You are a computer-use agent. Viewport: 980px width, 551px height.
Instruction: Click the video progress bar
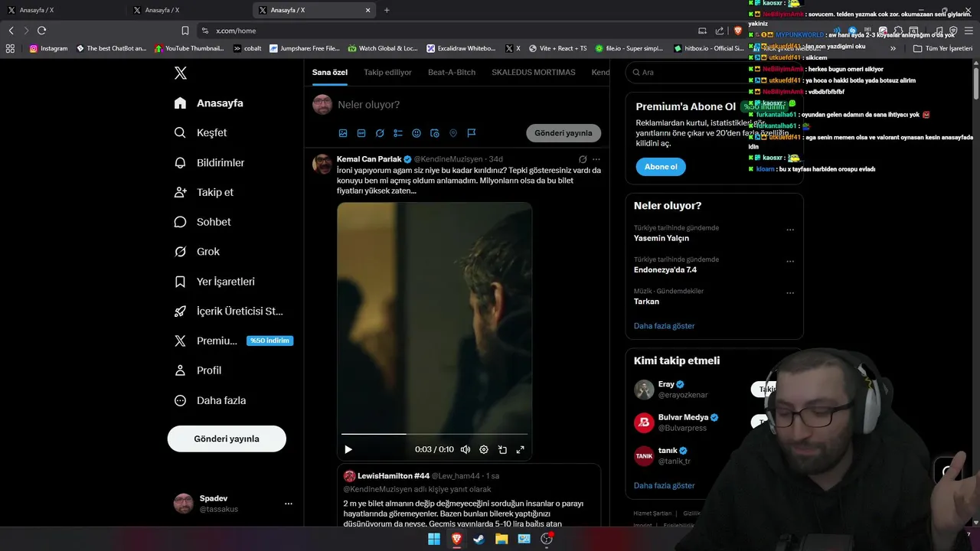point(434,434)
